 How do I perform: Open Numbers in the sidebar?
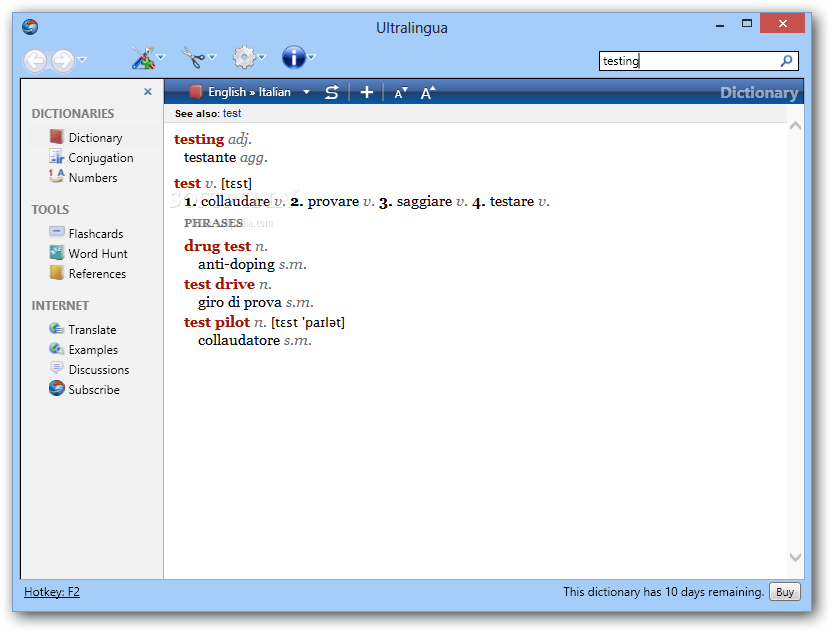click(93, 178)
